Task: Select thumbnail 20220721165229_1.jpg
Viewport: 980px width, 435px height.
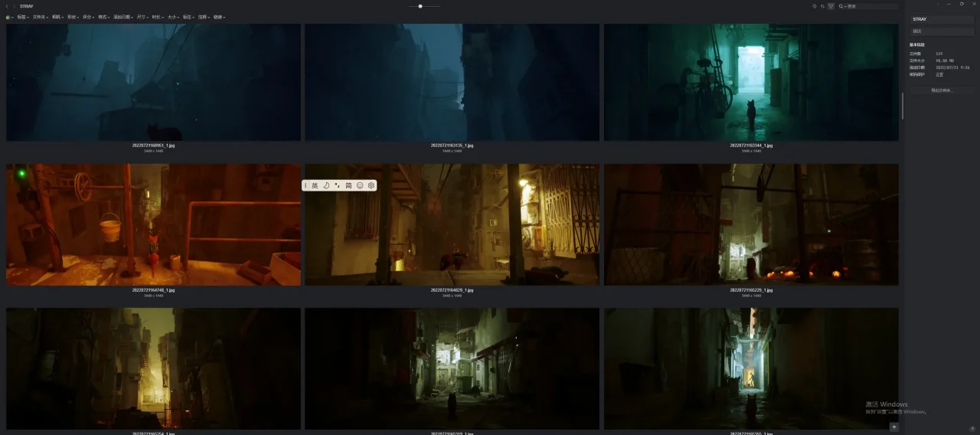Action: 751,224
